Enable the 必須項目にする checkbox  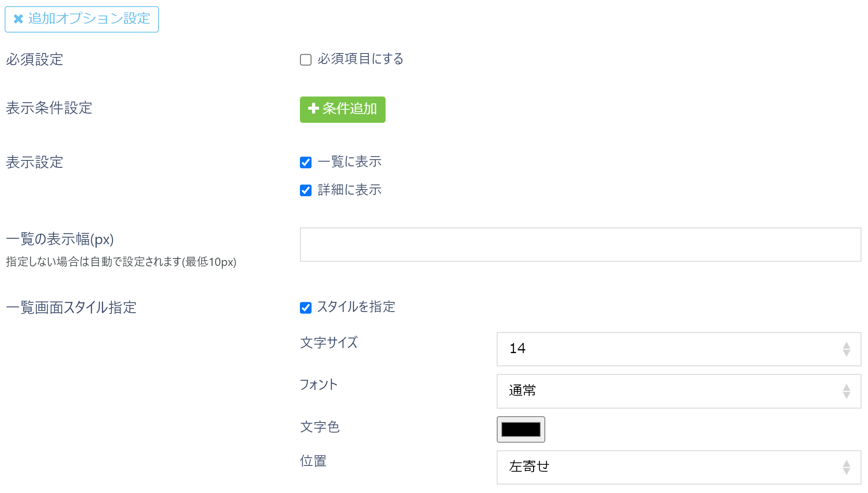(305, 59)
